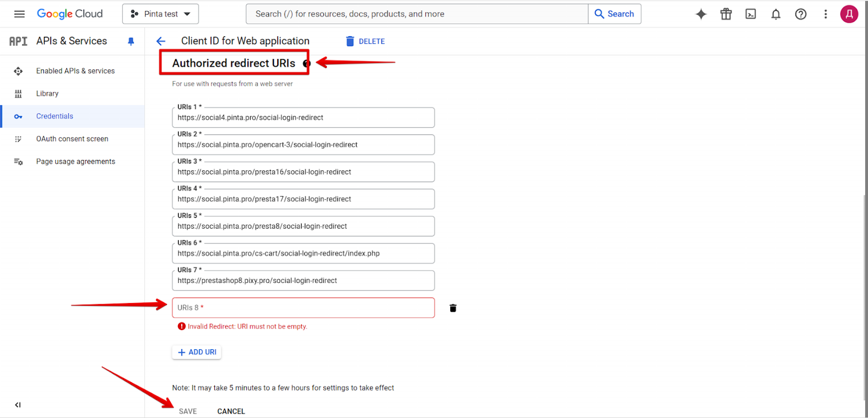Open the Gemini AI sparkle icon
This screenshot has height=418, width=868.
(701, 14)
